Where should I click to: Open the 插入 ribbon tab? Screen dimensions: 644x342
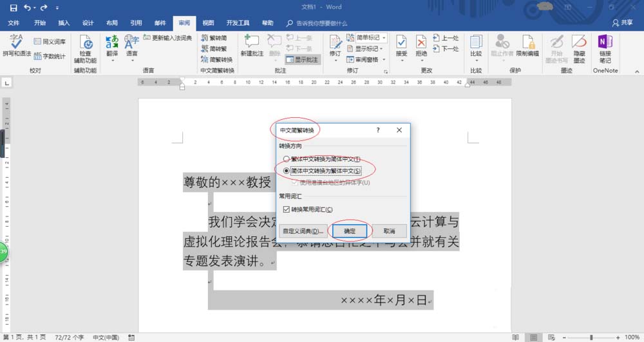pyautogui.click(x=64, y=23)
